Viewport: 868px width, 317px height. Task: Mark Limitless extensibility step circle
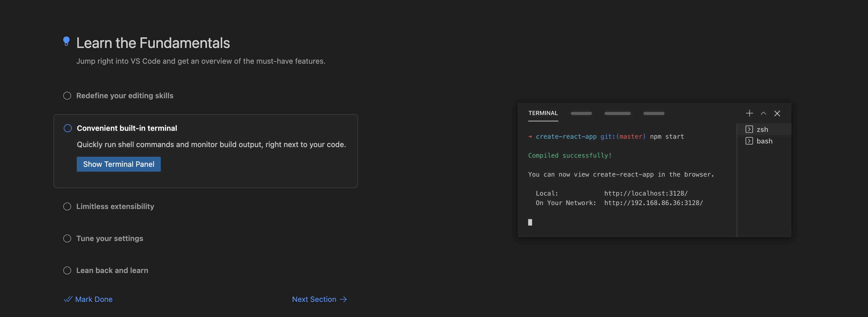pos(67,206)
